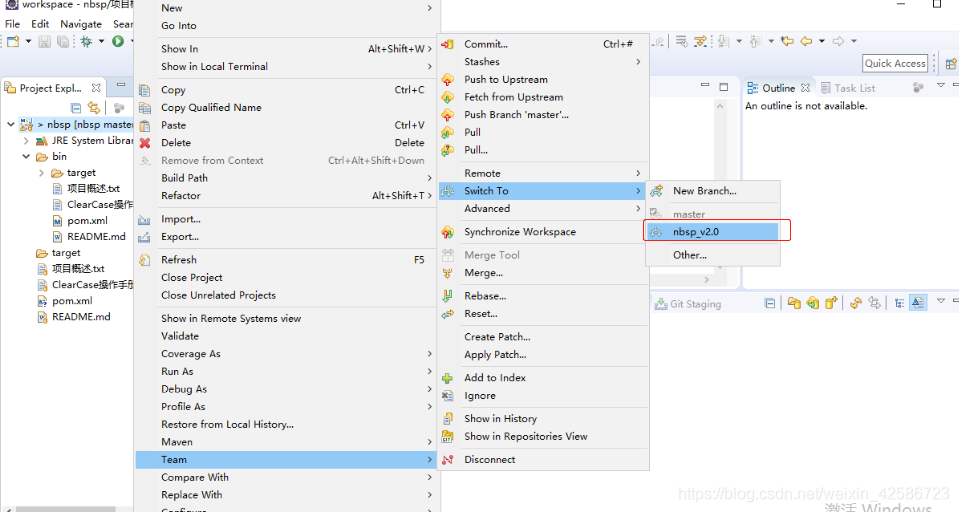
Task: Open the File menu
Action: tap(12, 24)
